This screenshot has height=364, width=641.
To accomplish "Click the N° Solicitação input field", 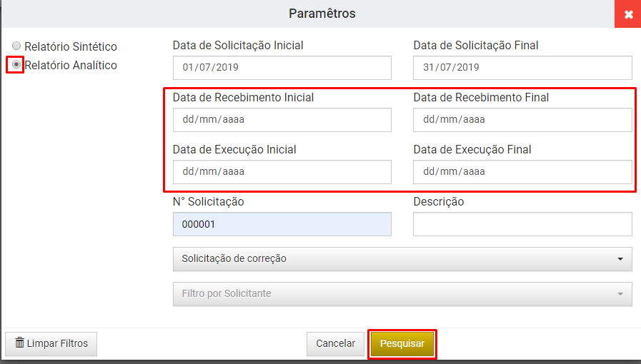I will click(282, 224).
